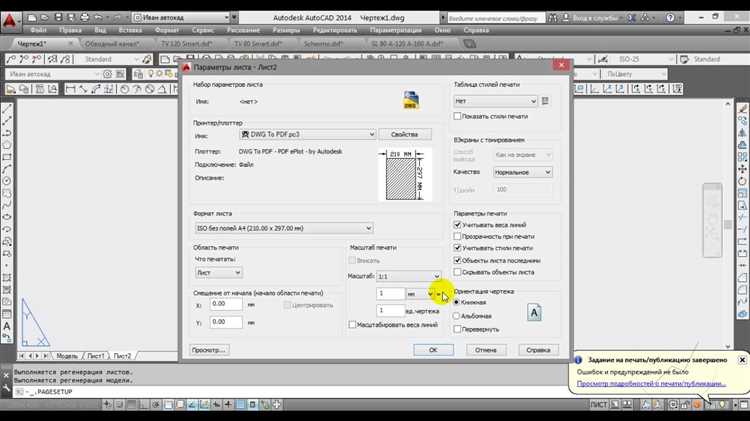The height and width of the screenshot is (421, 750).
Task: Open the AutoCAD application menu logo
Action: tap(10, 22)
